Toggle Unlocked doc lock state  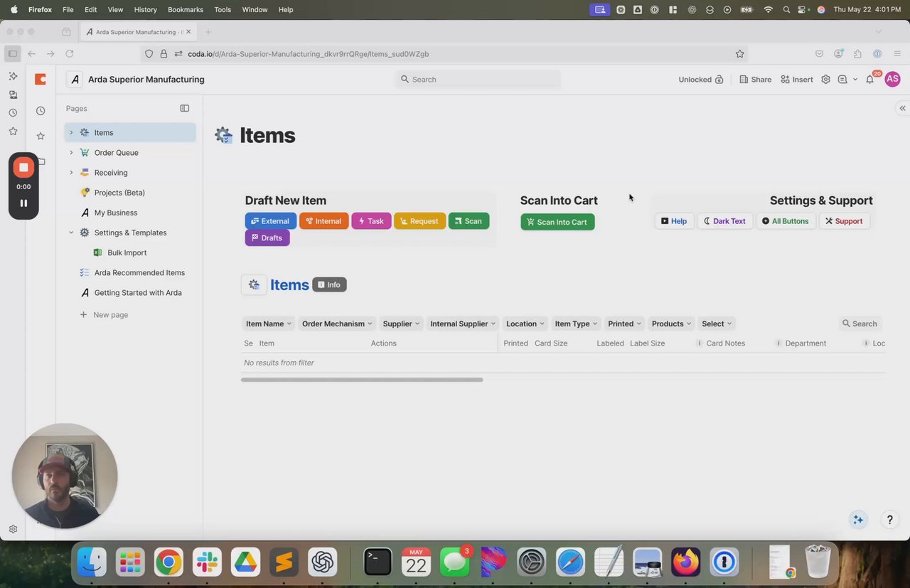(701, 80)
